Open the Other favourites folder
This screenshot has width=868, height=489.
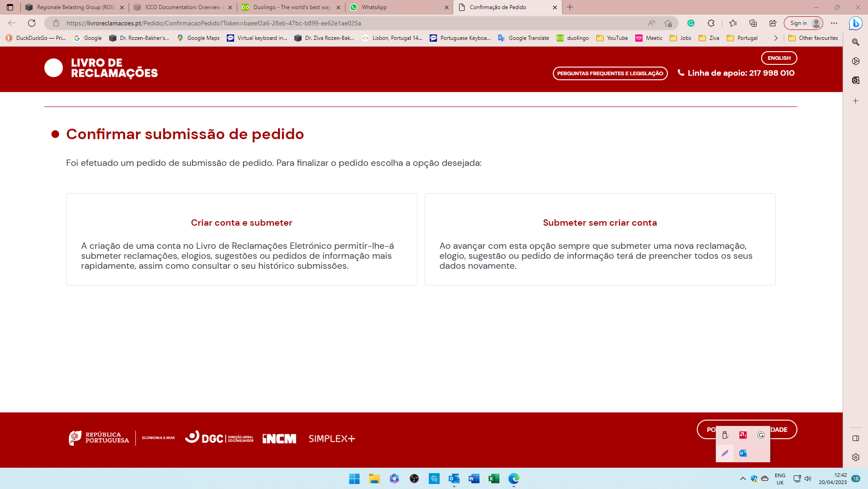pos(813,38)
